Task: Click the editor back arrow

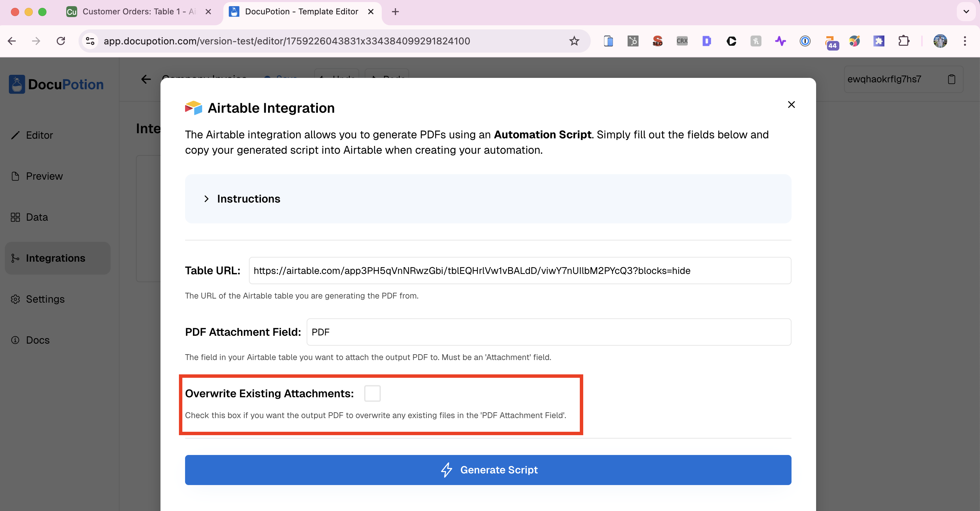Action: point(146,79)
